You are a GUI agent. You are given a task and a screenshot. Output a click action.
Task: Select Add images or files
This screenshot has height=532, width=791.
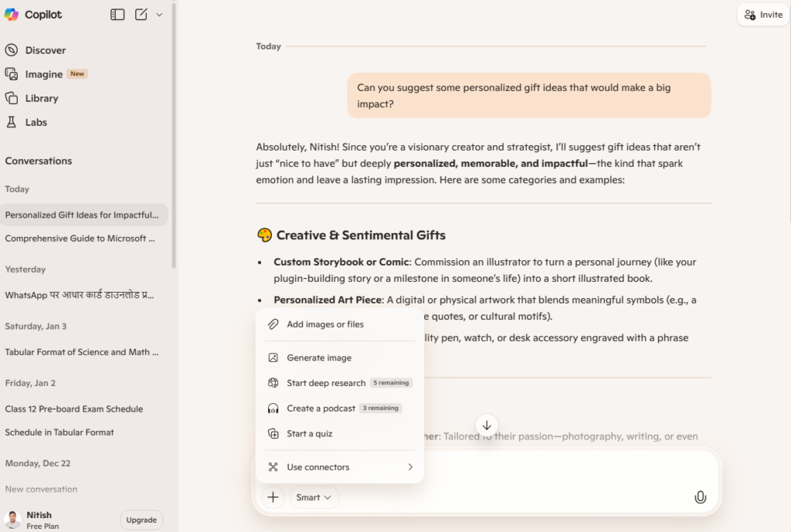click(324, 324)
